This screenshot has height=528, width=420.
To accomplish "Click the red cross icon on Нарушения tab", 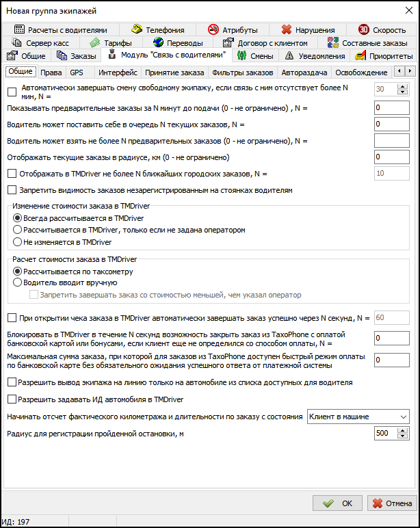I will point(287,30).
